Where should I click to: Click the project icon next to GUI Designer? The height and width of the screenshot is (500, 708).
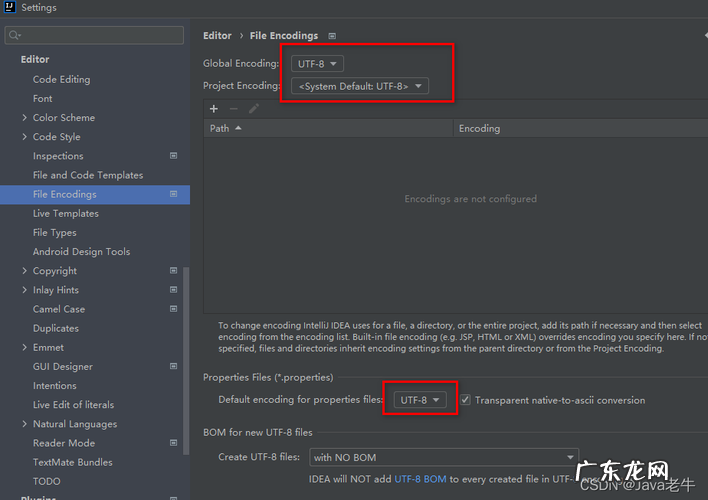click(x=173, y=367)
